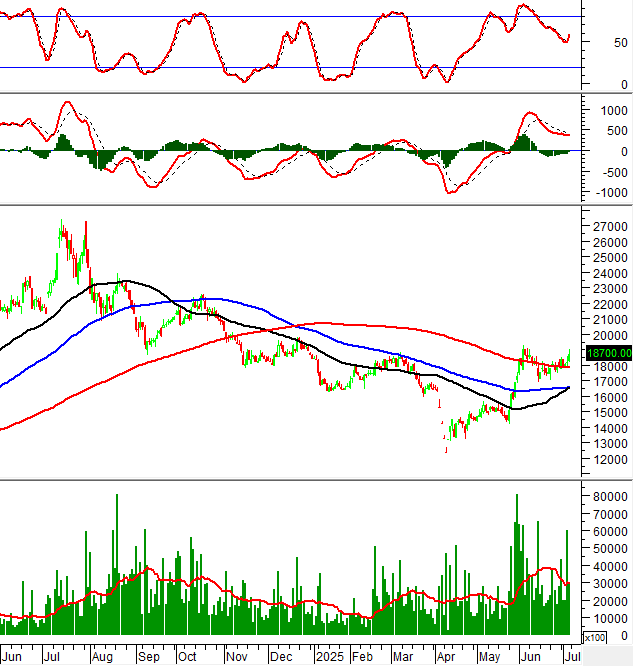Screen dimensions: 633x666
Task: Select the Aug marker on date axis
Action: 103,657
